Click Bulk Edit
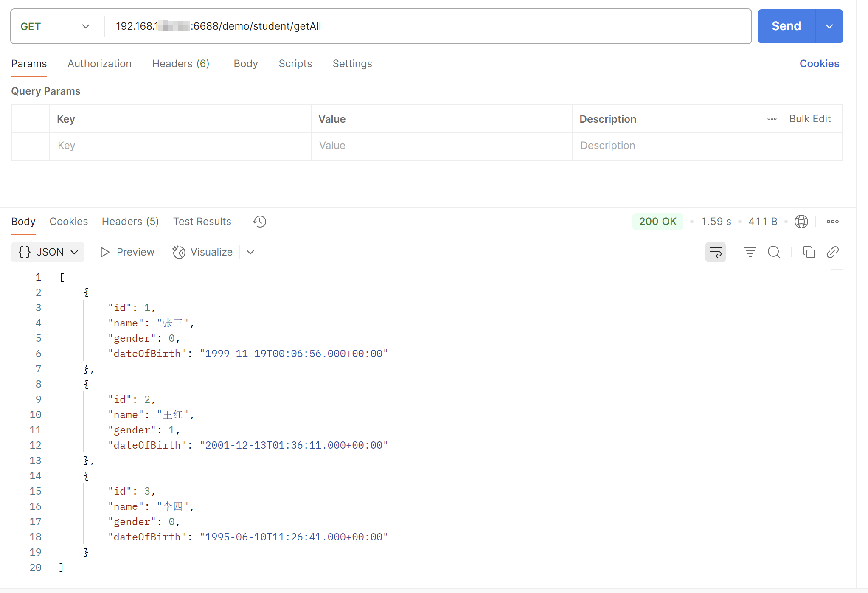The height and width of the screenshot is (593, 868). pos(809,119)
